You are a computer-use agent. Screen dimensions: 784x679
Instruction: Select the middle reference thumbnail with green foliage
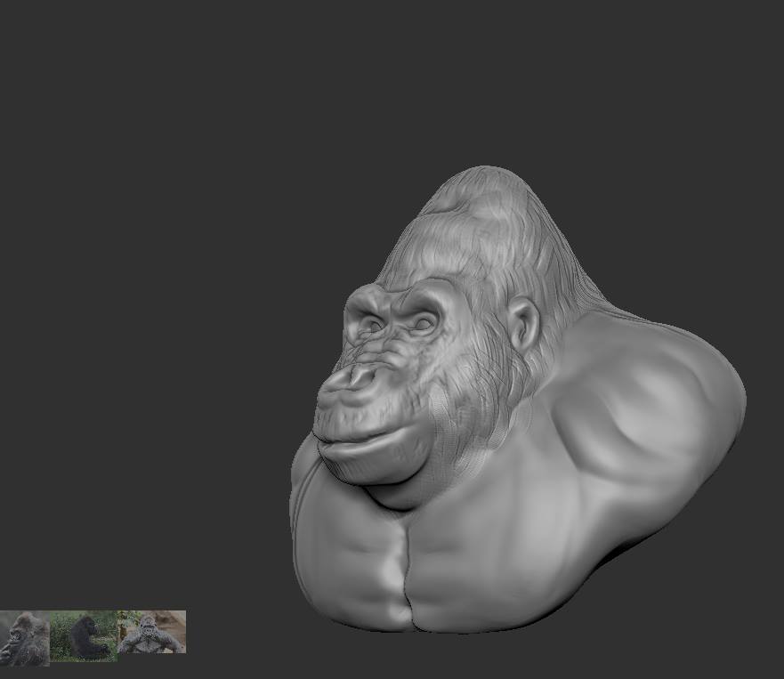pos(84,635)
